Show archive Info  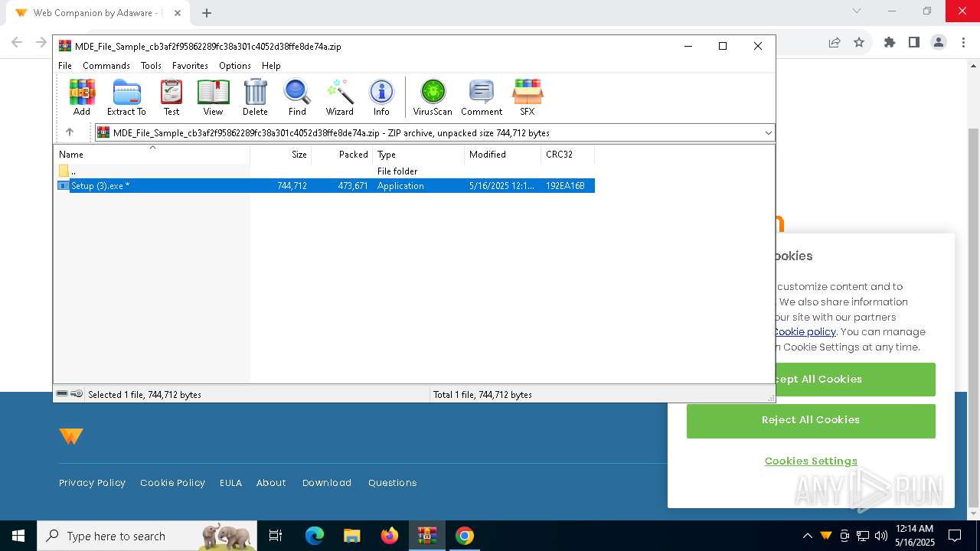[381, 97]
